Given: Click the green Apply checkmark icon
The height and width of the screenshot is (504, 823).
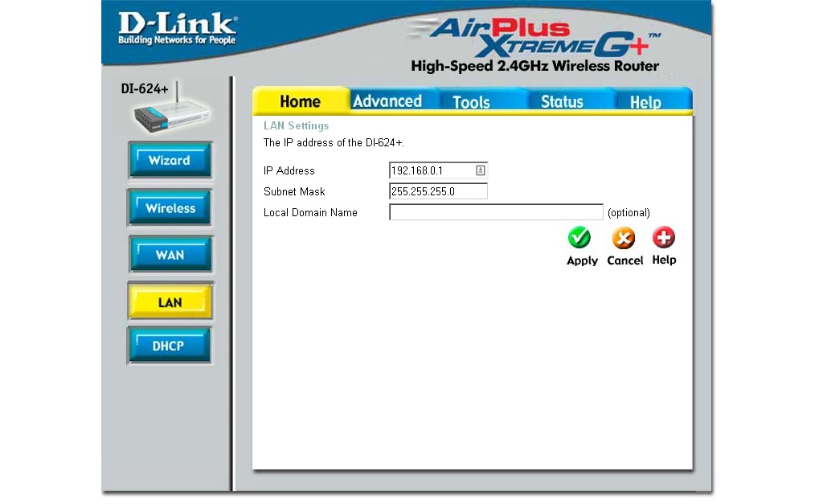Looking at the screenshot, I should pyautogui.click(x=579, y=237).
